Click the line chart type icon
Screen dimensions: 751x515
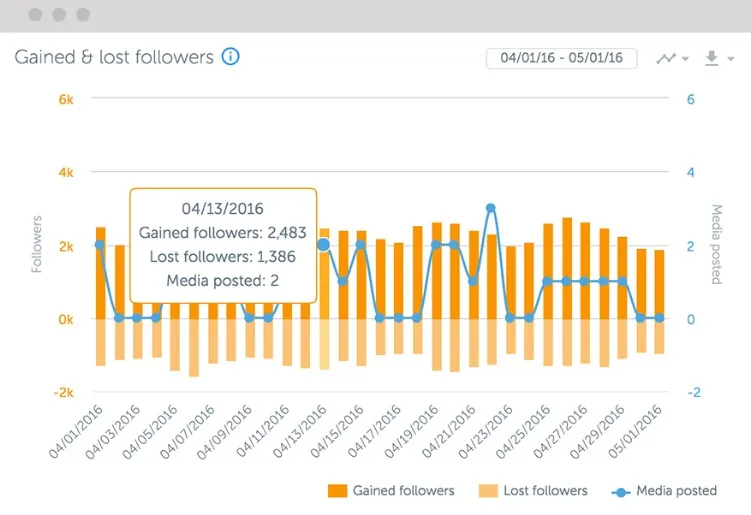tap(666, 58)
